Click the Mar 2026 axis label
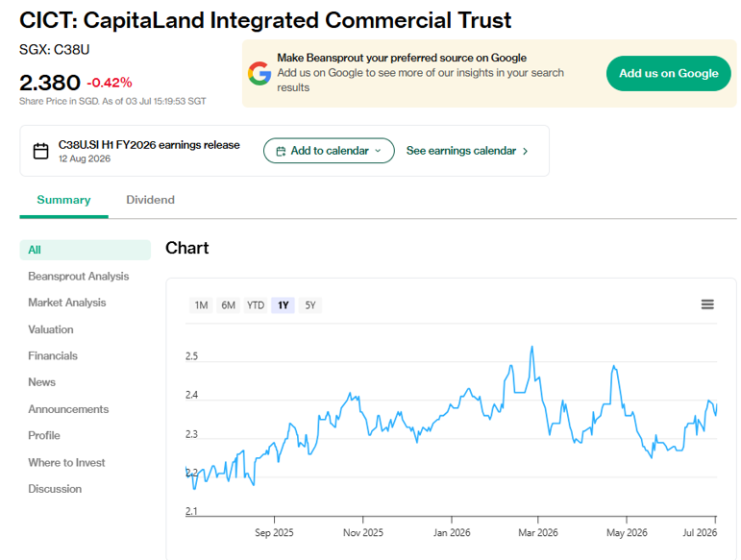Screen dimensions: 741x560 point(538,532)
